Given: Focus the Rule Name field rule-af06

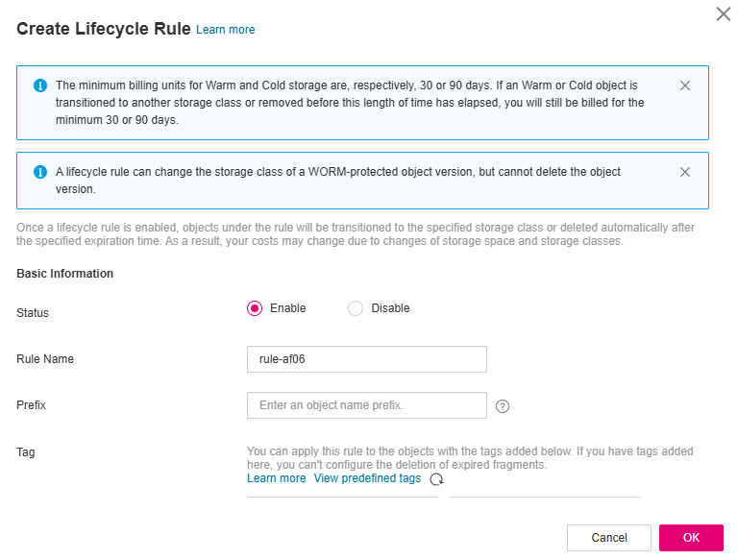Looking at the screenshot, I should coord(367,359).
